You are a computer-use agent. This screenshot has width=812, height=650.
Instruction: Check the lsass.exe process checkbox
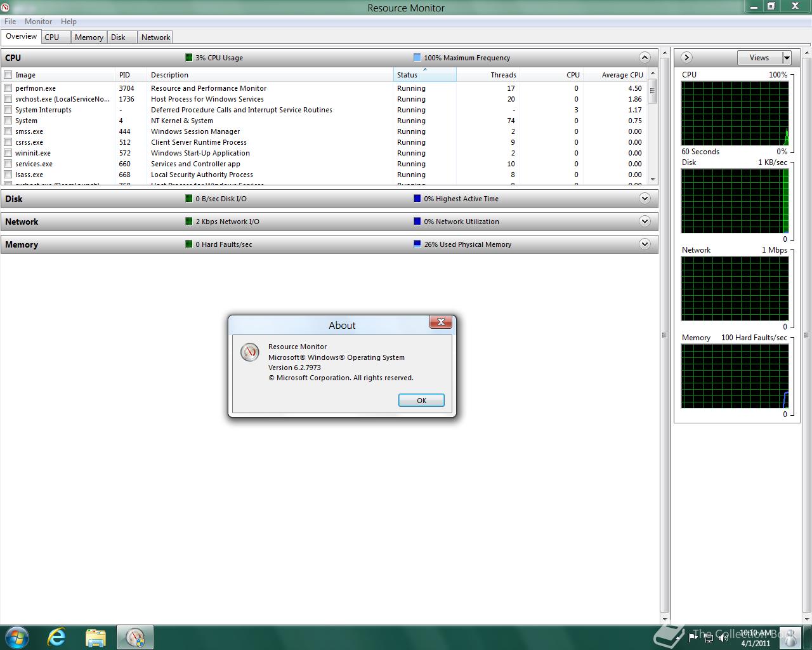click(8, 175)
